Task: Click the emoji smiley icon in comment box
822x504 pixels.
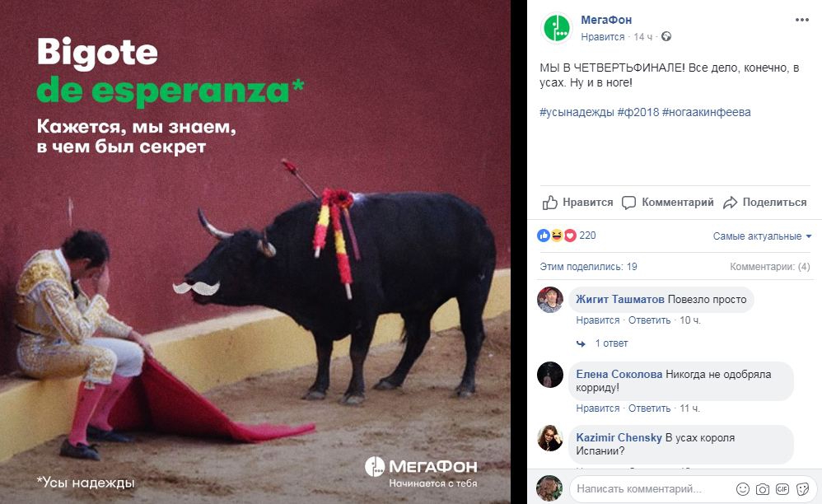Action: pos(743,489)
